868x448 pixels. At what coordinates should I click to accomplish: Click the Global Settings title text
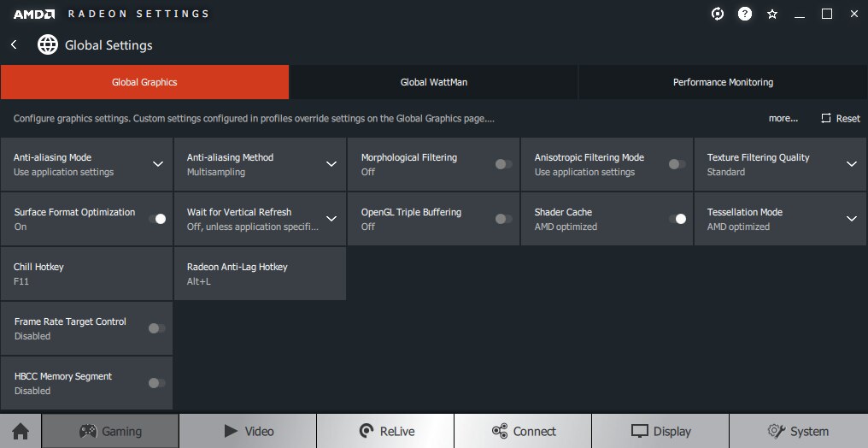(108, 44)
